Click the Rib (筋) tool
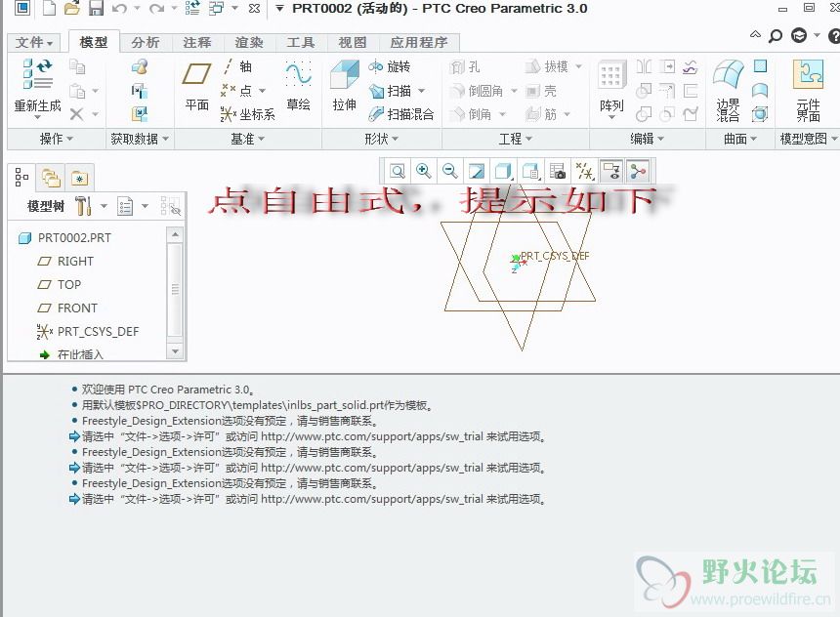This screenshot has height=617, width=840. (541, 114)
